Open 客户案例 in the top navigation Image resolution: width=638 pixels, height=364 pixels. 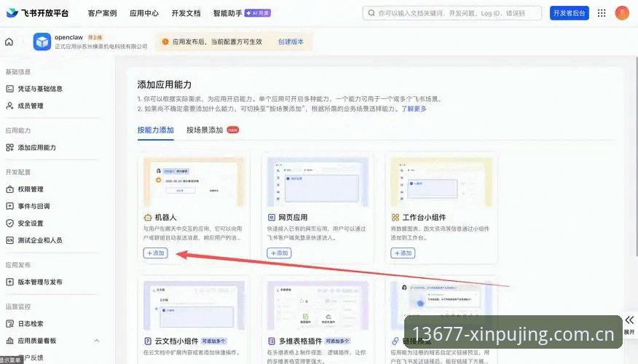(102, 13)
